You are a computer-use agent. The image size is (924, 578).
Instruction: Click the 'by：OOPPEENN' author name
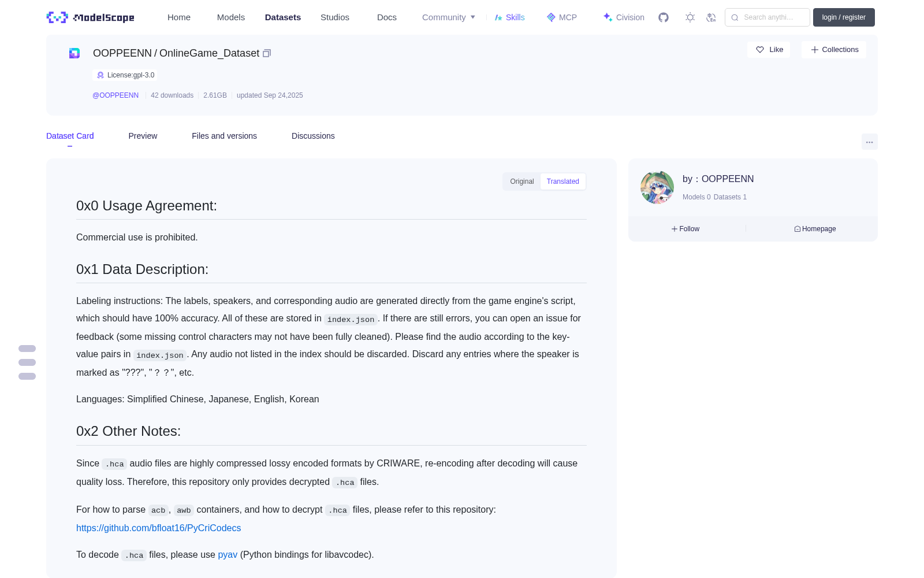[718, 179]
